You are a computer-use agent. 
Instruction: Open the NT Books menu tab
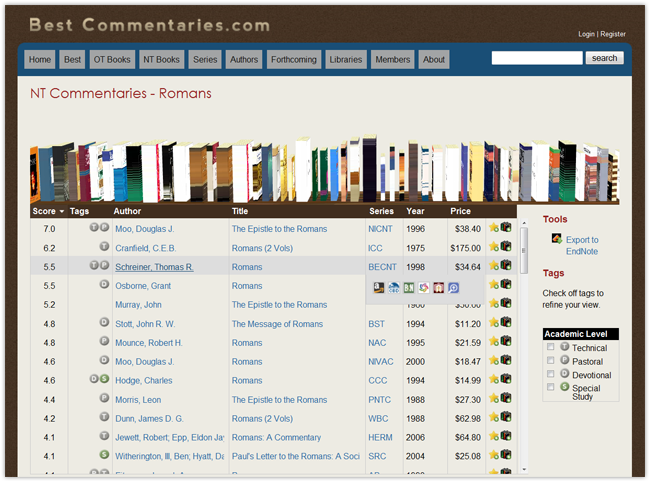161,59
